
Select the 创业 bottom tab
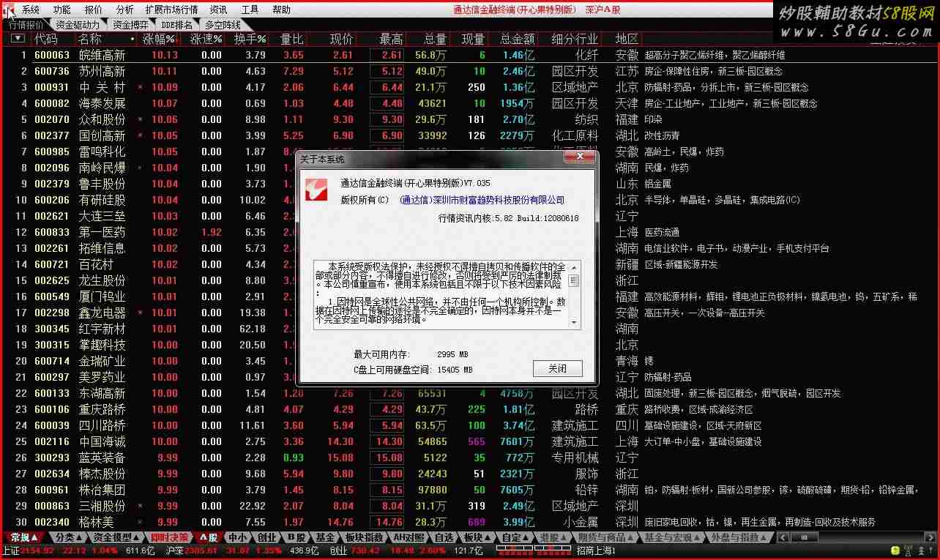click(x=266, y=537)
